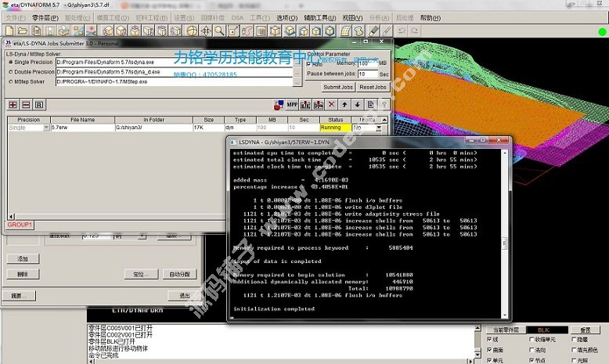Toggle the 曲面 display checkbox
The width and height of the screenshot is (609, 364).
coord(489,350)
